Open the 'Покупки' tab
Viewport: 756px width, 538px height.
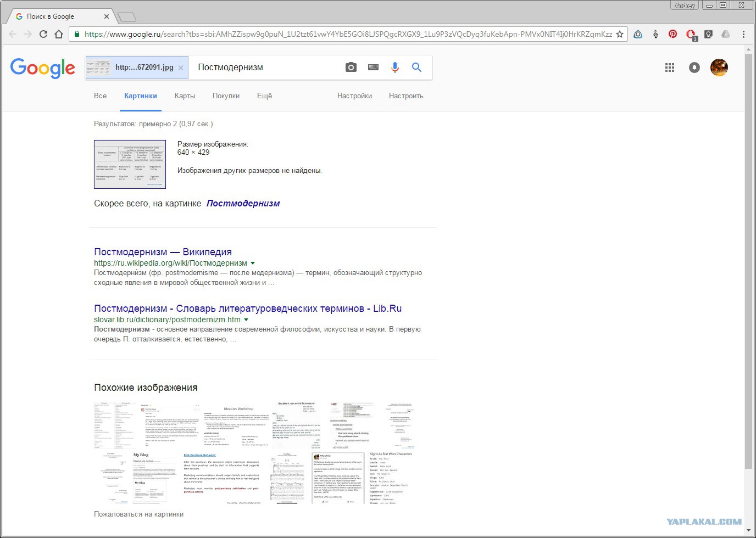pos(226,96)
